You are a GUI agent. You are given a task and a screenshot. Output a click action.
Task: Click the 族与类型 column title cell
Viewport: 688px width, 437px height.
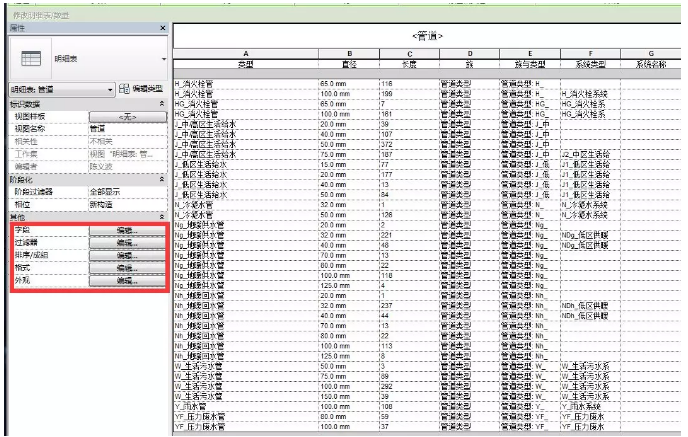coord(530,64)
